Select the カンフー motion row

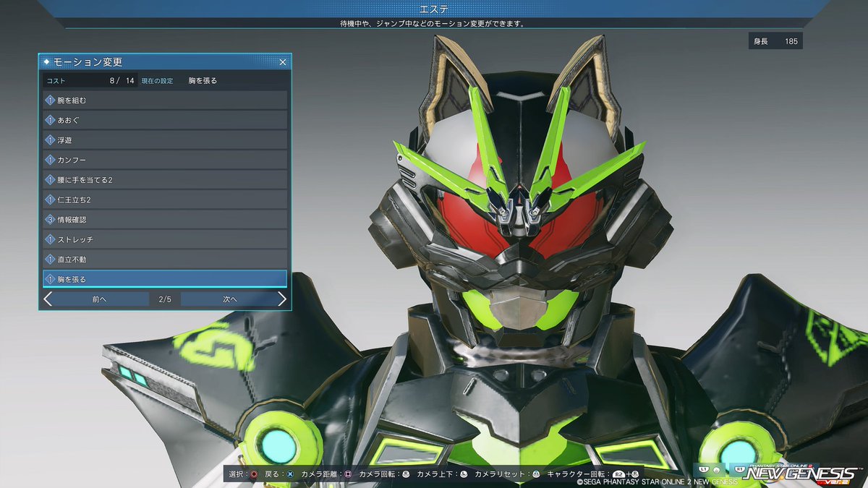(x=165, y=160)
